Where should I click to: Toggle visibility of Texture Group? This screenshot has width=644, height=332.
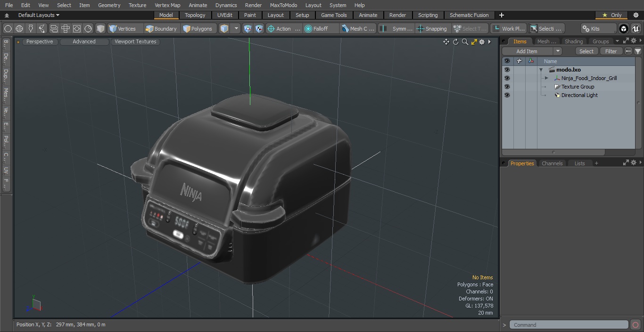pos(507,87)
